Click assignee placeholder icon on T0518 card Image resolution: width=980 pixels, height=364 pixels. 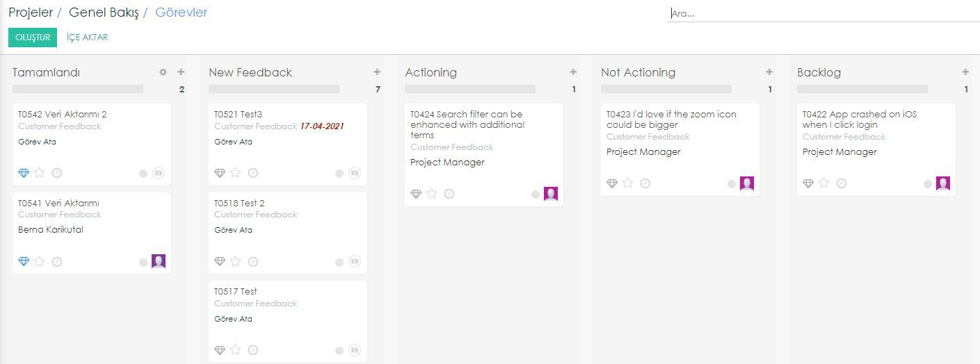tap(355, 262)
